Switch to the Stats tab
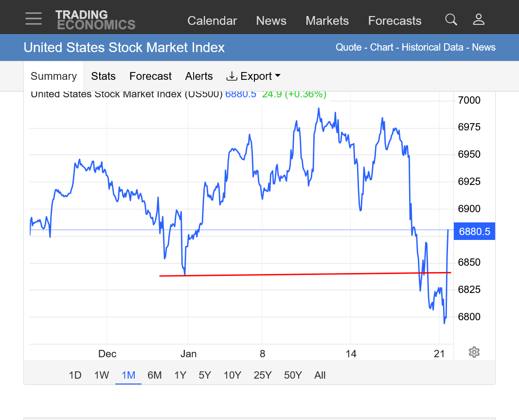This screenshot has height=420, width=519. click(103, 76)
